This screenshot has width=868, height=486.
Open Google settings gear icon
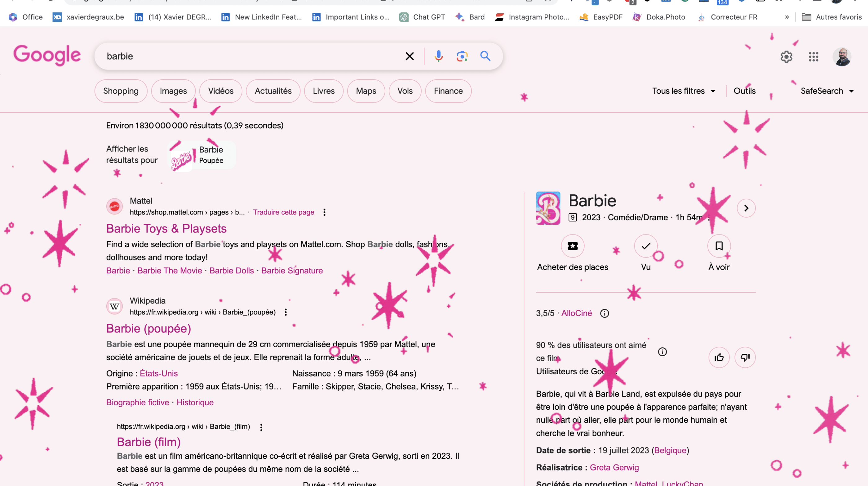point(786,57)
